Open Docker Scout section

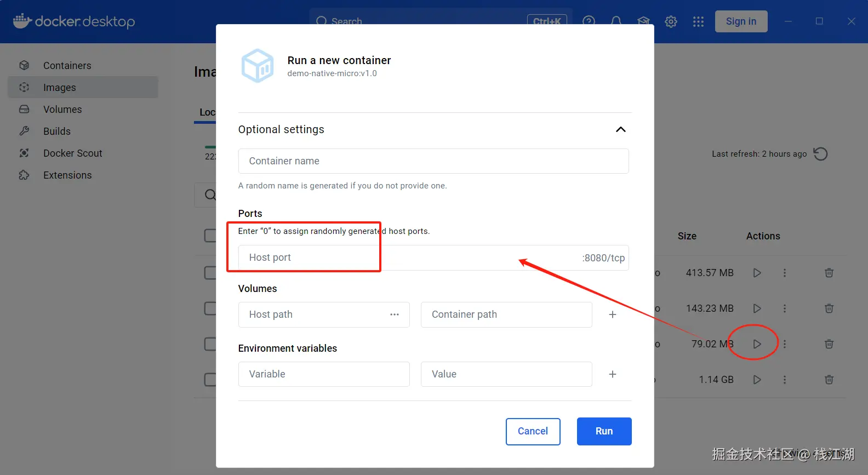click(x=72, y=153)
